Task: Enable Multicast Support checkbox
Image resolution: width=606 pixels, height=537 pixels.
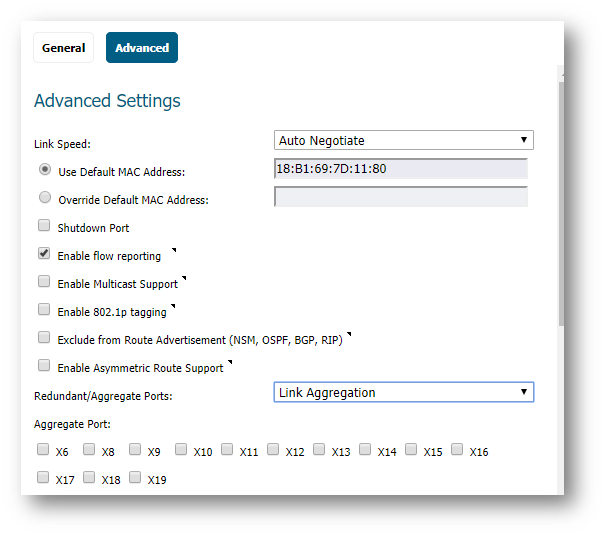Action: coord(44,281)
